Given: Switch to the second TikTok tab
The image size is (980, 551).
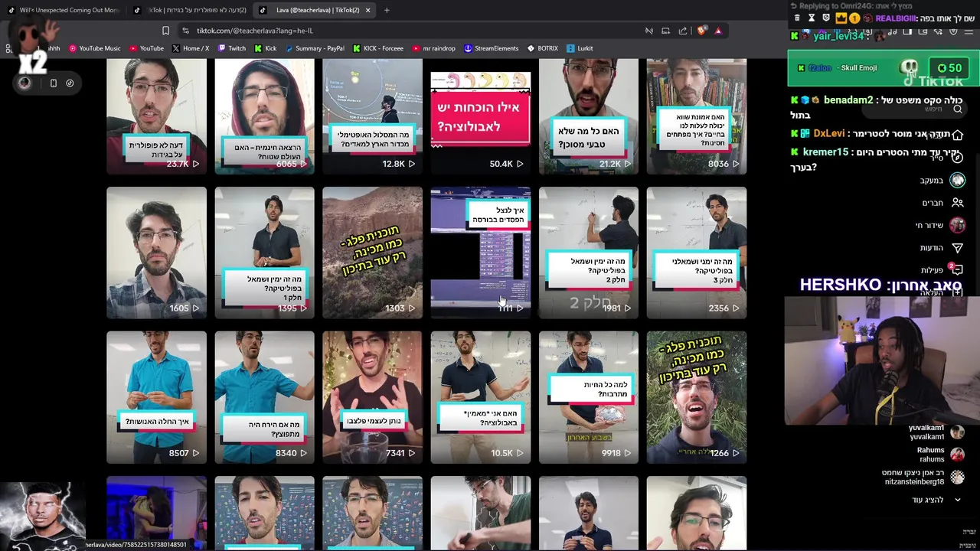Looking at the screenshot, I should coord(189,10).
